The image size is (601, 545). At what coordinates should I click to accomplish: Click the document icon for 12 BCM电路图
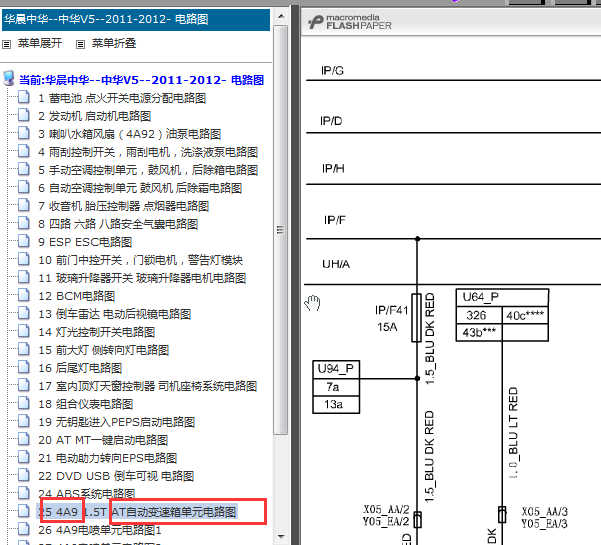click(24, 295)
